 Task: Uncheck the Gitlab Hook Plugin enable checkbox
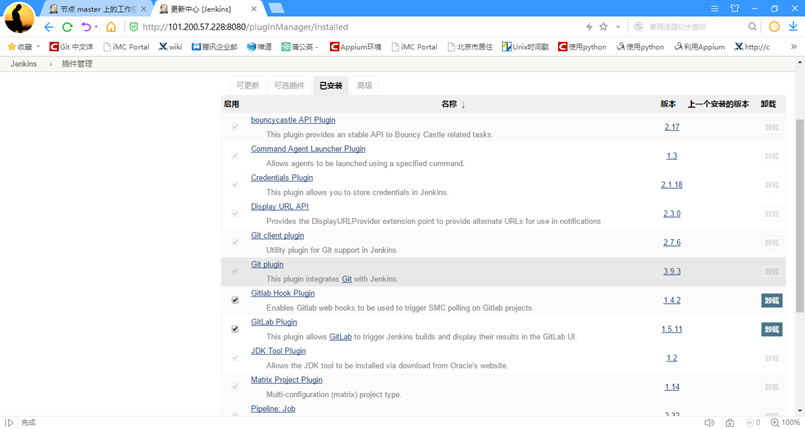235,300
